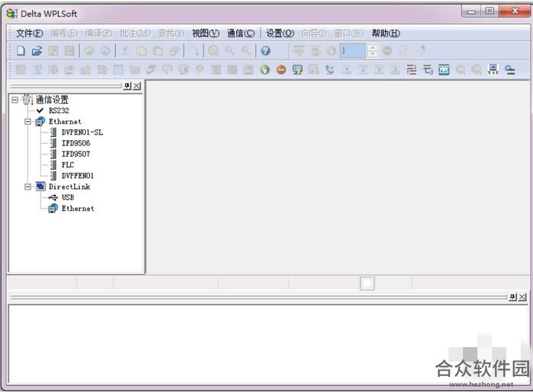This screenshot has width=533, height=392.
Task: Click the icon right of red striped lines
Action: [x=428, y=69]
